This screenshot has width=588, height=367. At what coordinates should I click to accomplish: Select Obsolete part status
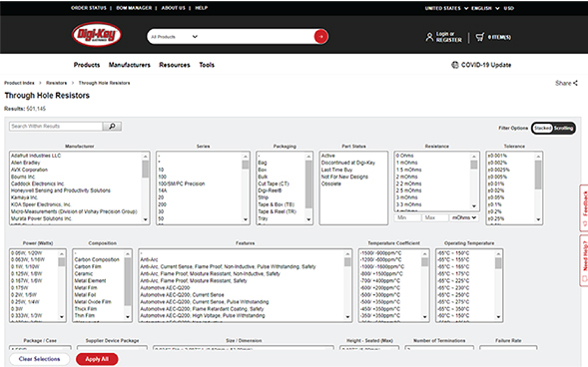(x=331, y=183)
